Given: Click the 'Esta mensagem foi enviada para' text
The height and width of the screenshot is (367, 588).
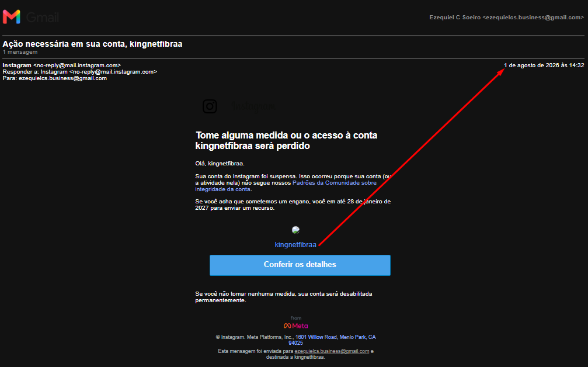Looking at the screenshot, I should pyautogui.click(x=255, y=351).
